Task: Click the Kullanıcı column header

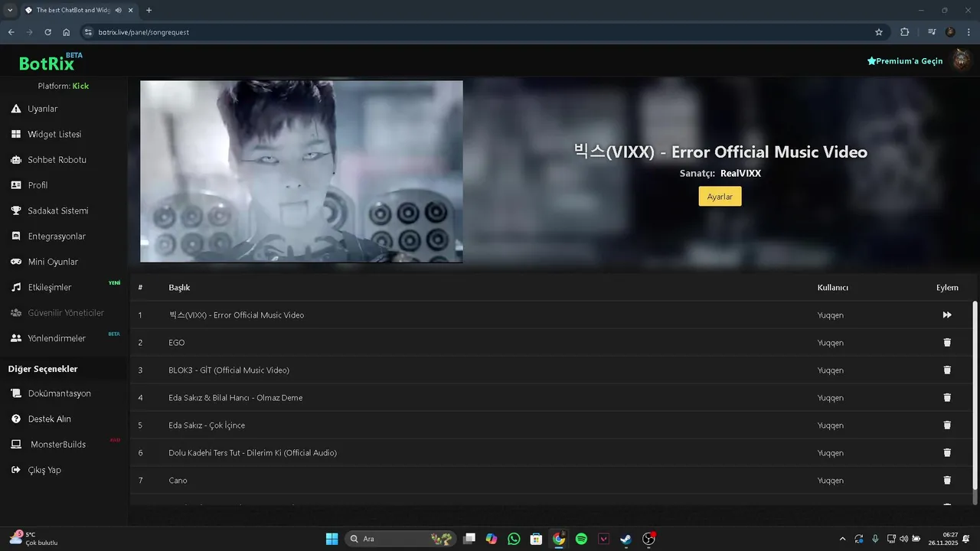Action: 833,288
